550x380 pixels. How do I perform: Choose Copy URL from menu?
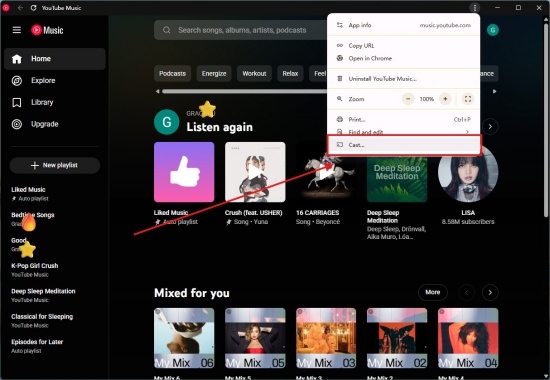click(x=403, y=46)
